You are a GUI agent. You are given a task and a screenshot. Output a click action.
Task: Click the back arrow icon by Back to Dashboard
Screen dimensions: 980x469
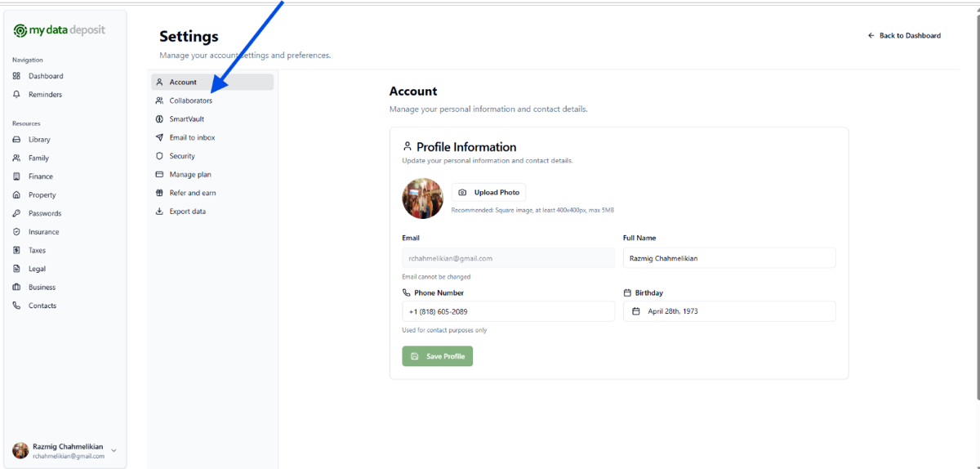(871, 36)
